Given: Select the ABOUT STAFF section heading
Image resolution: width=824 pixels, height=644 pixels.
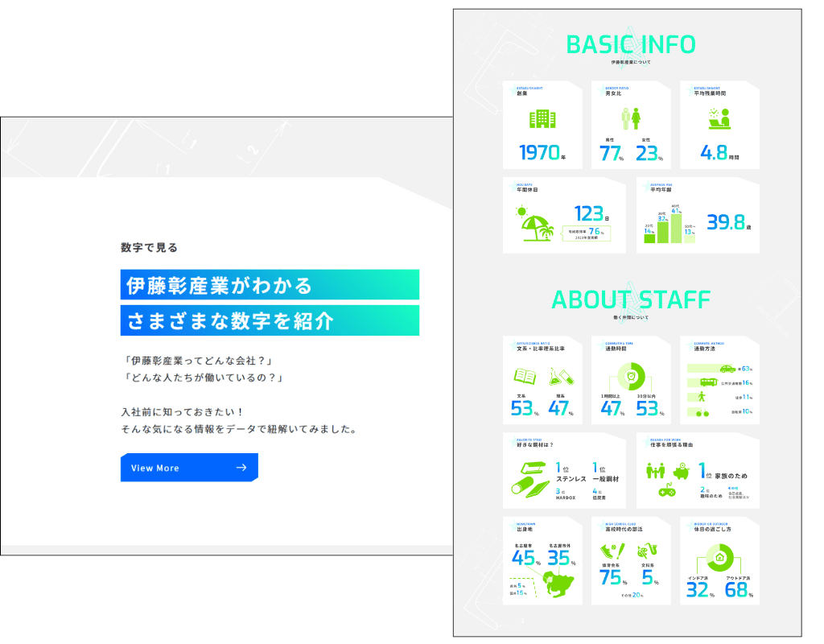Looking at the screenshot, I should [x=630, y=299].
